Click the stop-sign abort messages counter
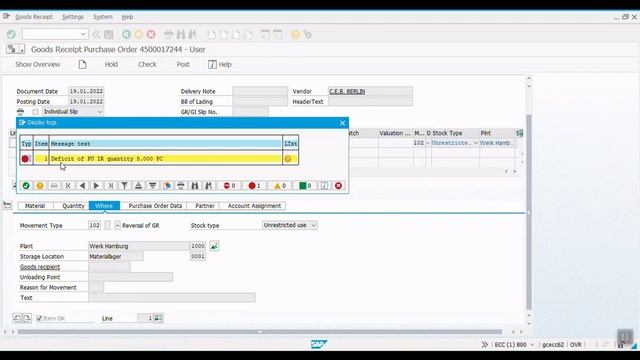This screenshot has width=640, height=360. [x=229, y=186]
